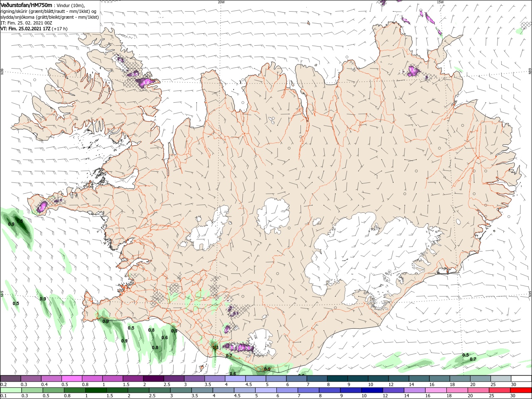Click the 20W longitude label
The image size is (532, 399).
tap(221, 2)
